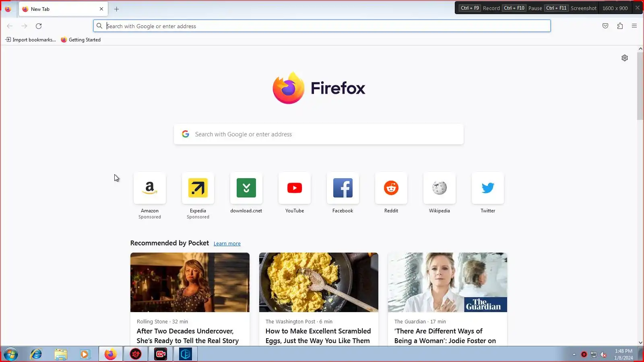This screenshot has height=362, width=644.
Task: Go back one page
Action: (x=10, y=26)
